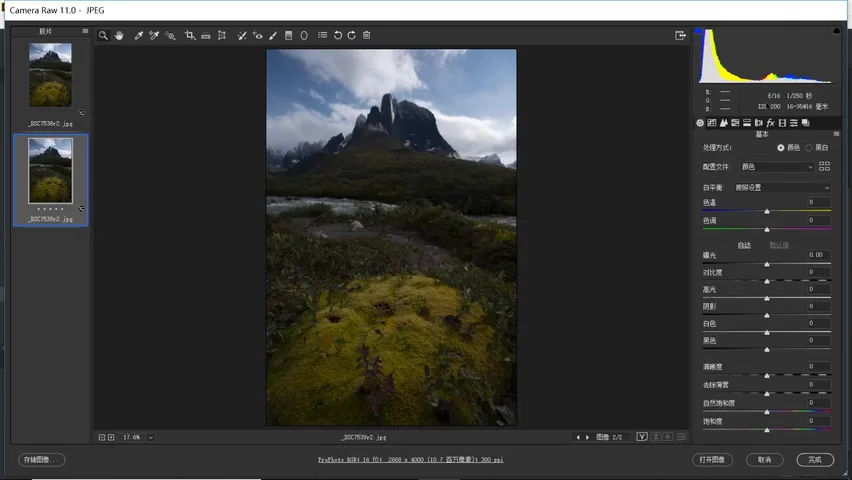This screenshot has width=852, height=480.
Task: Copy current settings to before icon
Action: coord(668,437)
